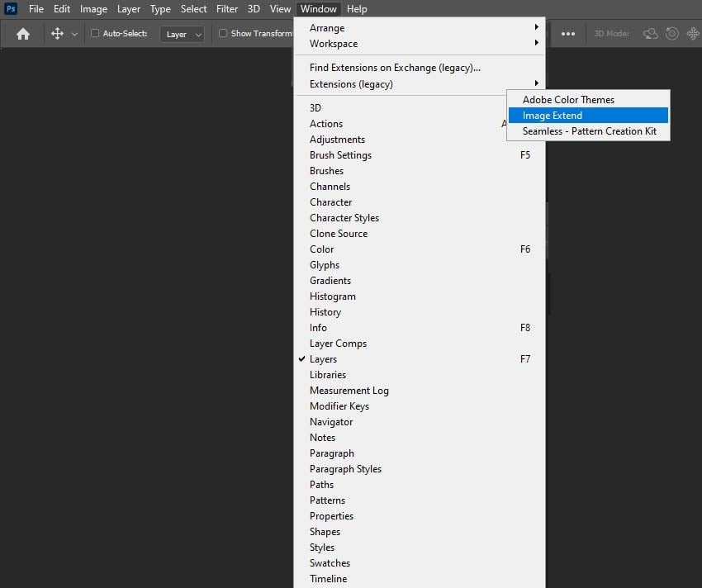
Task: Open the Layer auto-select dropdown
Action: (x=183, y=34)
